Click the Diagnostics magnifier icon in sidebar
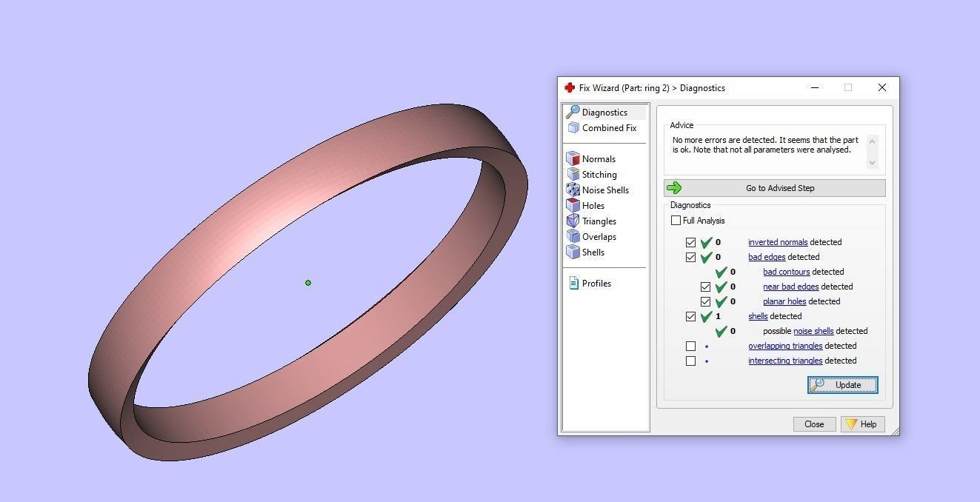The width and height of the screenshot is (980, 502). point(573,112)
